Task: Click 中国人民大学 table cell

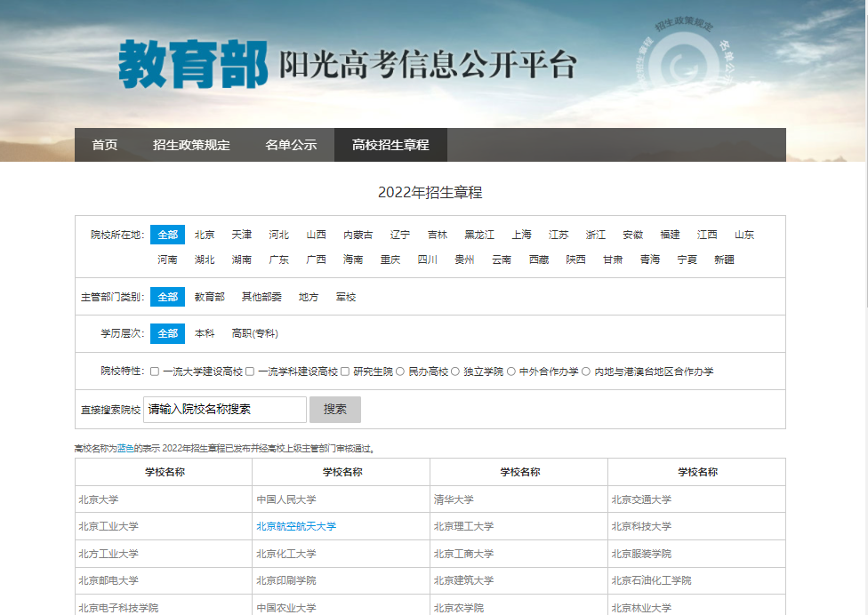Action: pos(341,499)
